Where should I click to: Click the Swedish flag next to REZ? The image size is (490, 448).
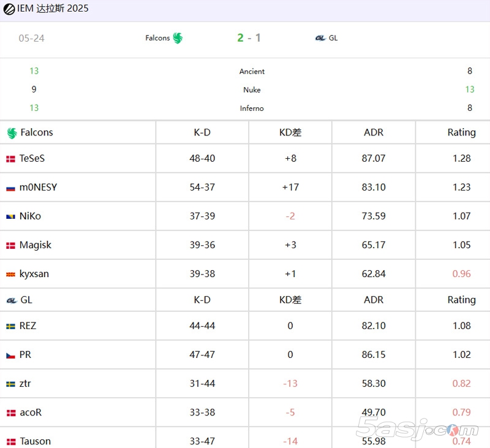pos(10,326)
